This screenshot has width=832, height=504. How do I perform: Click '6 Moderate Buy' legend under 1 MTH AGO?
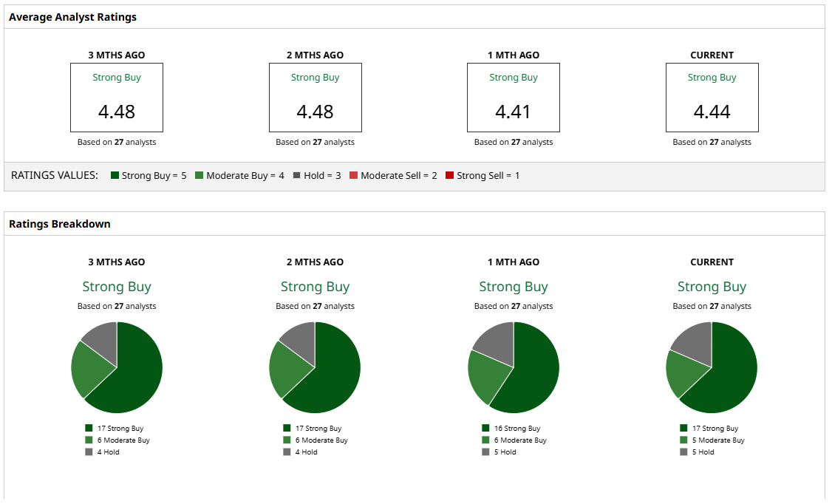coord(515,440)
